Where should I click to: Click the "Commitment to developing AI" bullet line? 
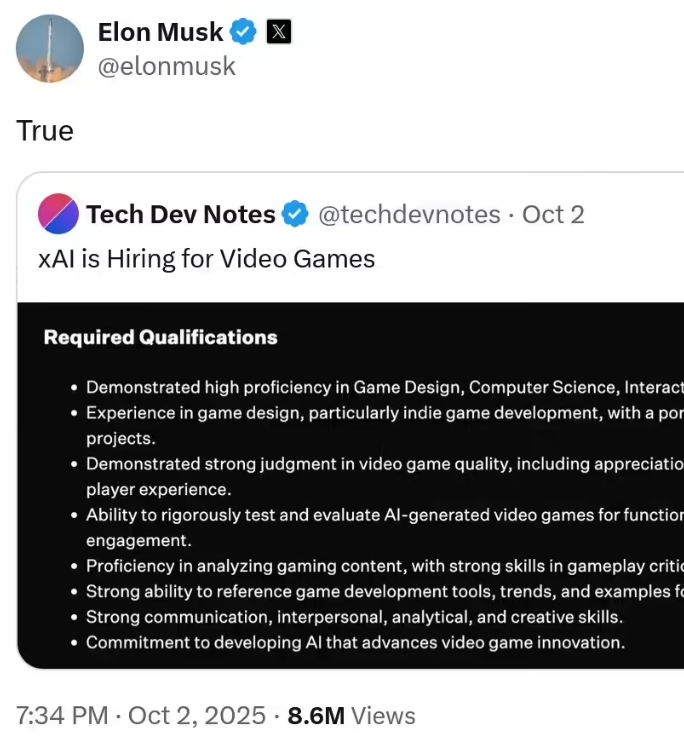355,643
